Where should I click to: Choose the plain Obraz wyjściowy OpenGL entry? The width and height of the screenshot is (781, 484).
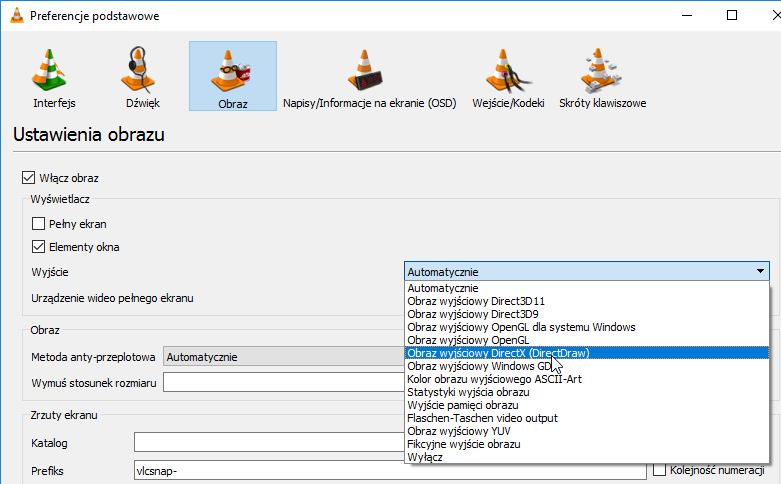point(587,340)
